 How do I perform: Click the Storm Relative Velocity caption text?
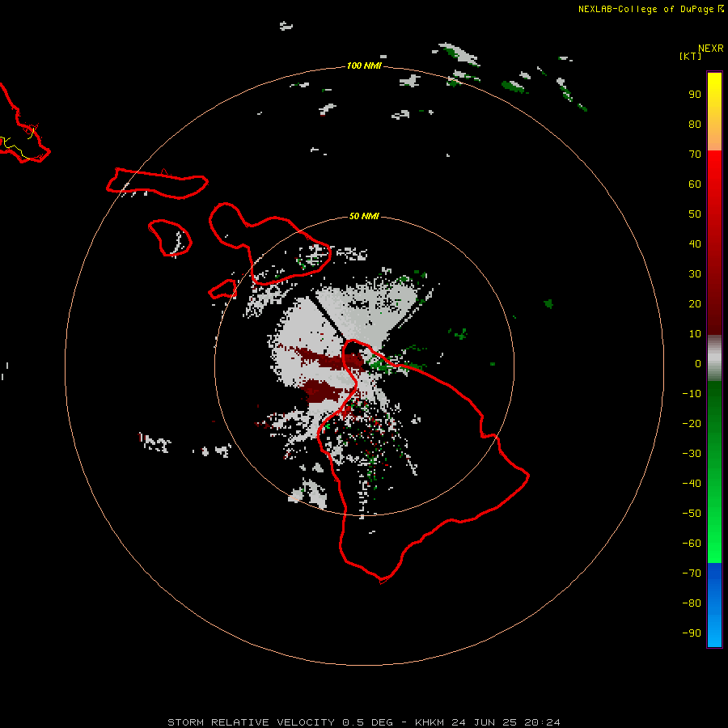click(364, 722)
